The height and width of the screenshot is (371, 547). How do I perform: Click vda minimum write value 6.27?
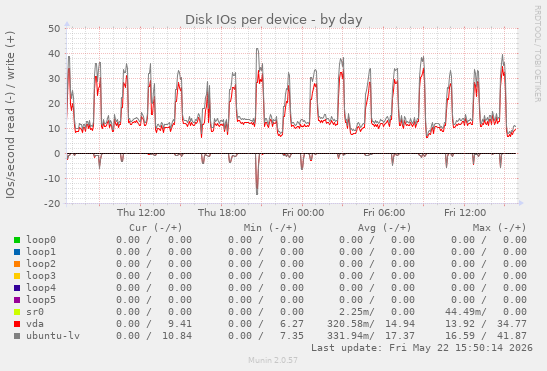[x=292, y=324]
